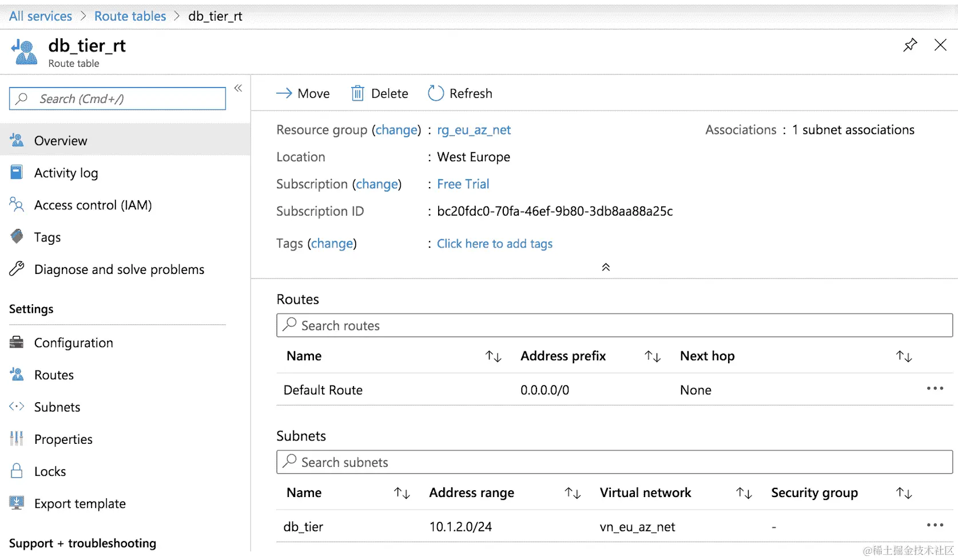Viewport: 958px width, 560px height.
Task: Click change next to Tags
Action: (332, 244)
